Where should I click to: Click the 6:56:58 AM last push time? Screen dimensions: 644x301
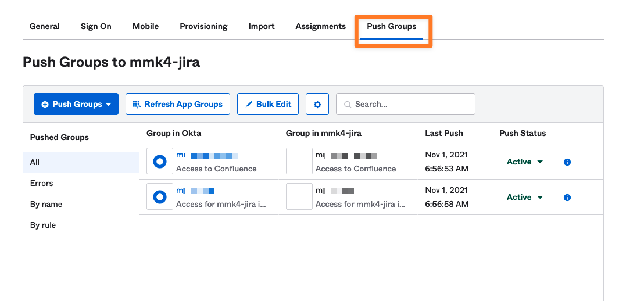446,204
